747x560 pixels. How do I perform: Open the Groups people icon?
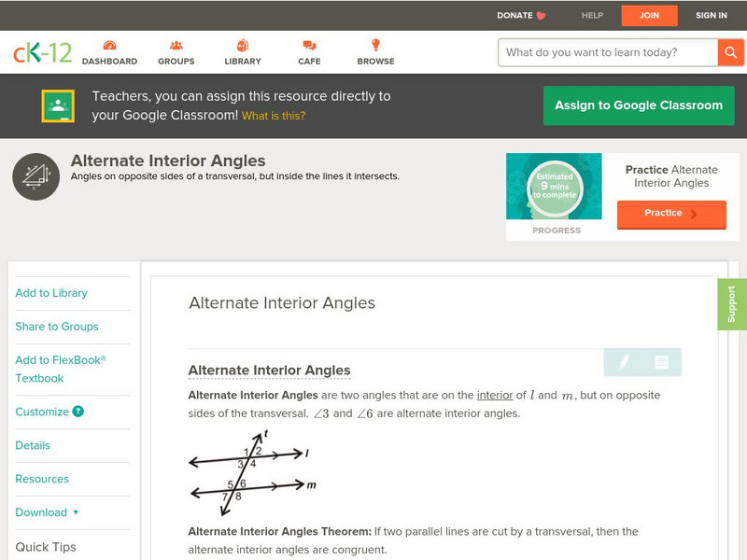pyautogui.click(x=176, y=45)
